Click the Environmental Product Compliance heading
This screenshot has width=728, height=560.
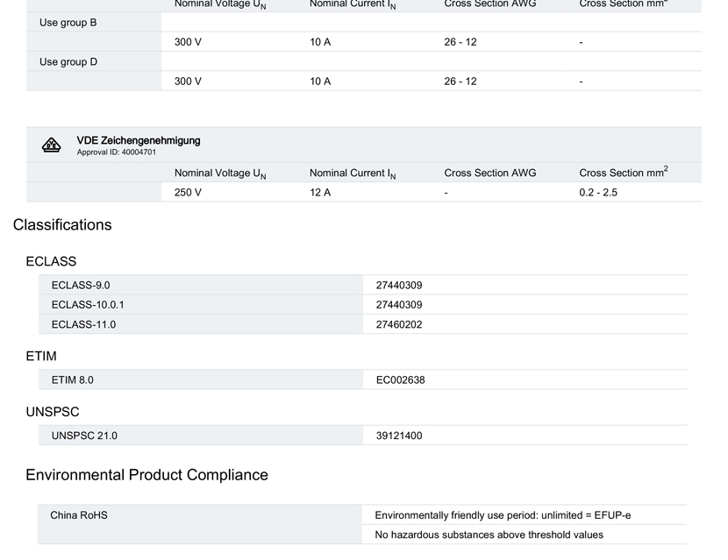click(146, 475)
